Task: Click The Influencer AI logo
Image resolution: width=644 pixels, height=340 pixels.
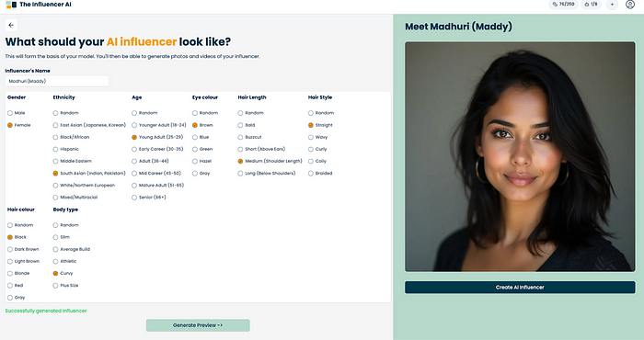Action: tap(39, 5)
